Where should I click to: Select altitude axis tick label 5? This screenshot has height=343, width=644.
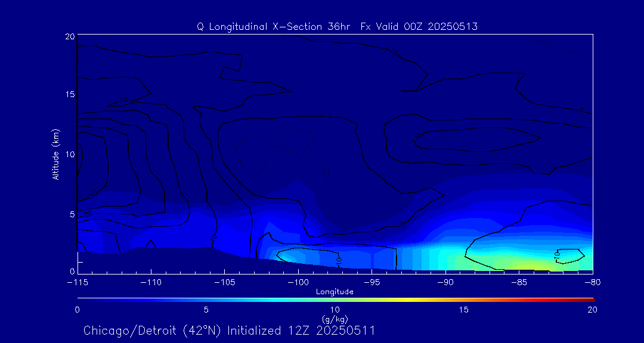tap(72, 214)
